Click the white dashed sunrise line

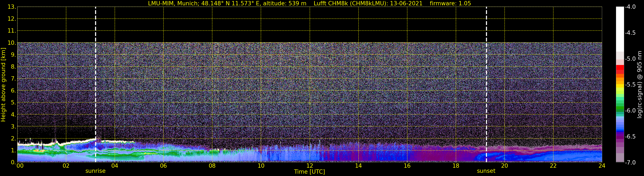pyautogui.click(x=95, y=85)
